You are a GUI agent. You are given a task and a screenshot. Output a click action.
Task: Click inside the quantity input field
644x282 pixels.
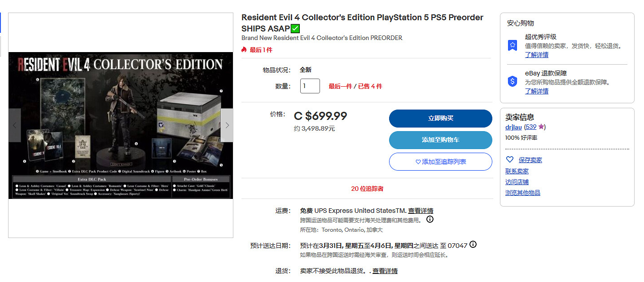tap(310, 86)
